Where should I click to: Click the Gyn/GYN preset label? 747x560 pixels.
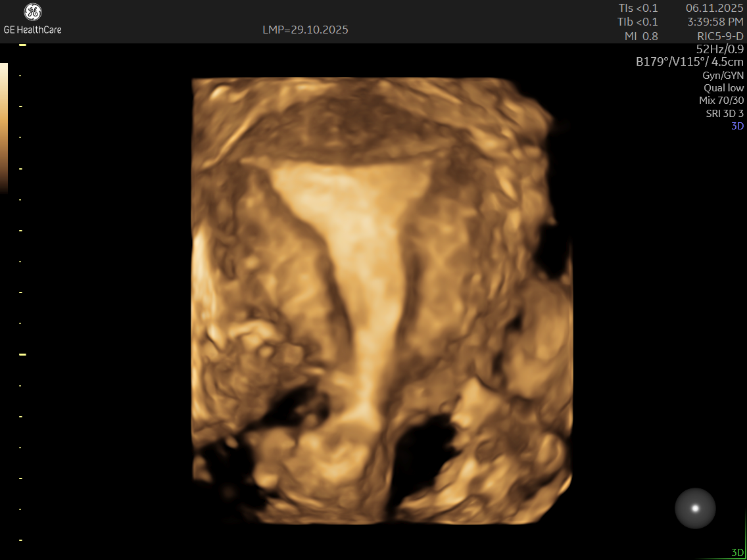click(723, 75)
